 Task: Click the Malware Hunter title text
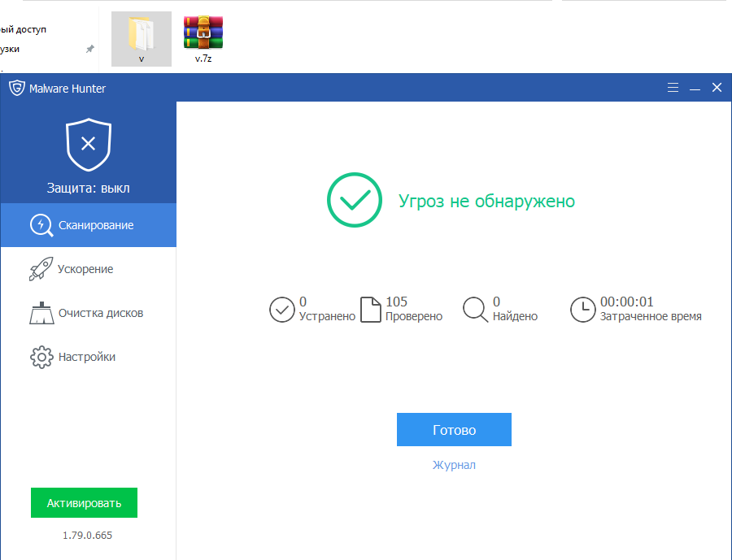click(x=68, y=89)
